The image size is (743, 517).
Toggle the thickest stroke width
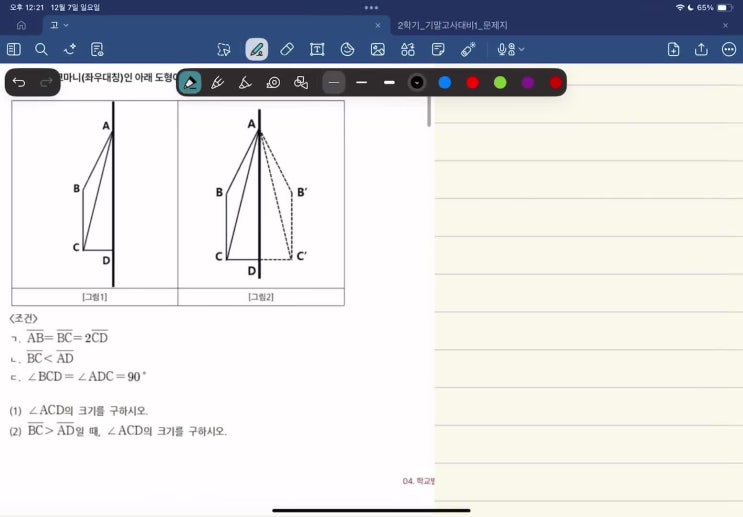(x=390, y=82)
